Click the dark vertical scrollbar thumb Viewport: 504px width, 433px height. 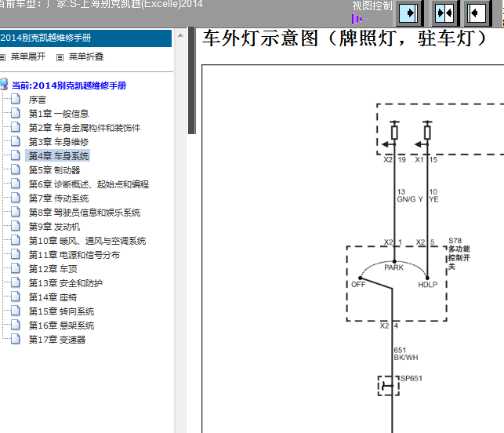[x=191, y=81]
